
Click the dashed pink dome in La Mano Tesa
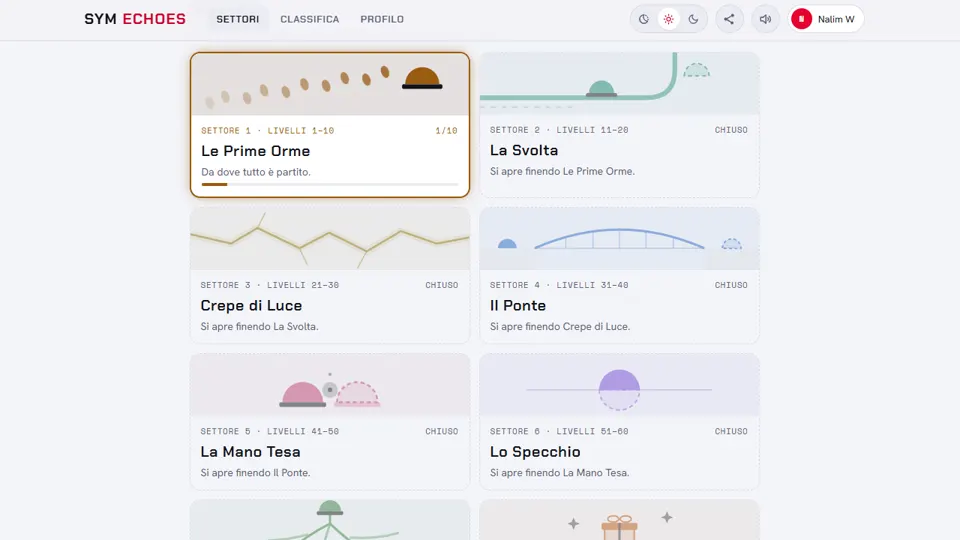358,394
